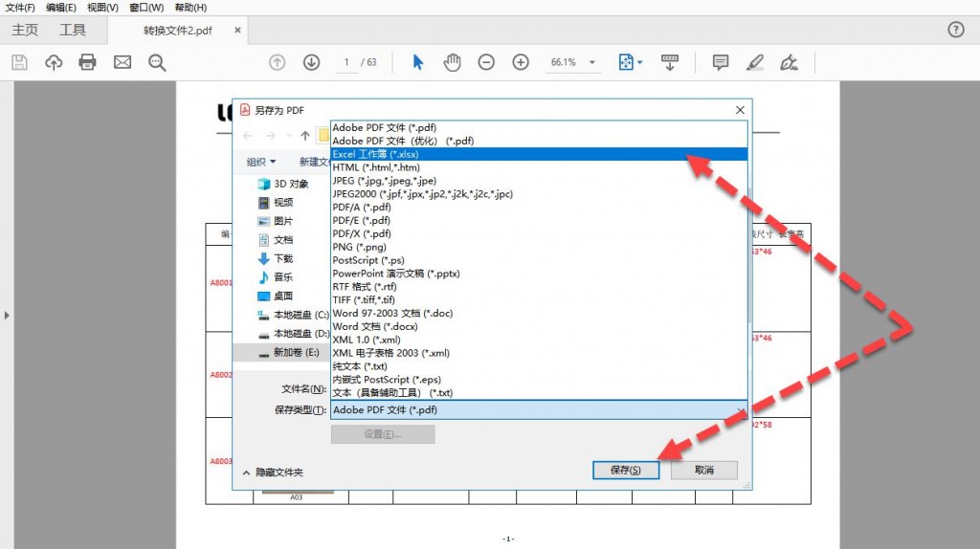The image size is (980, 549).
Task: Open the 编辑(E) menu
Action: [60, 8]
